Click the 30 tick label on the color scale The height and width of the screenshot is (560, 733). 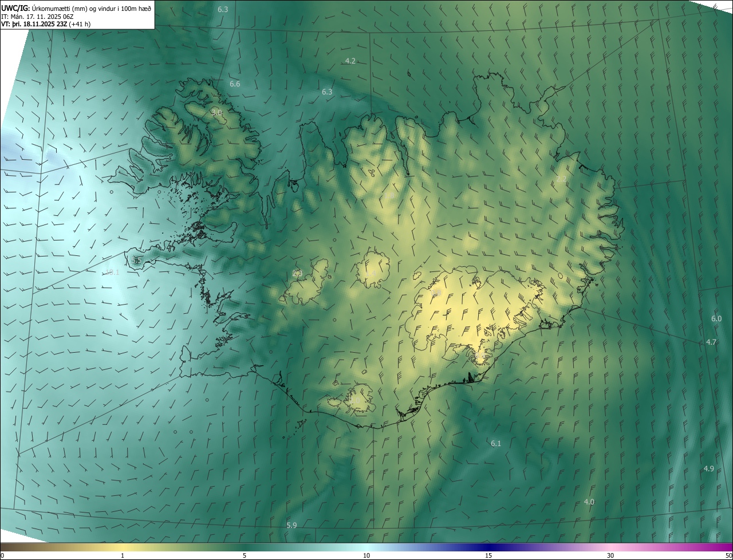pyautogui.click(x=610, y=555)
